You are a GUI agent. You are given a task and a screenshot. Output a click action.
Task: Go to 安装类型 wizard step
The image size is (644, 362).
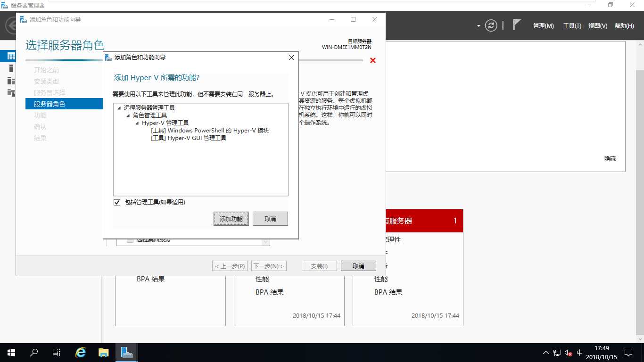pos(46,81)
